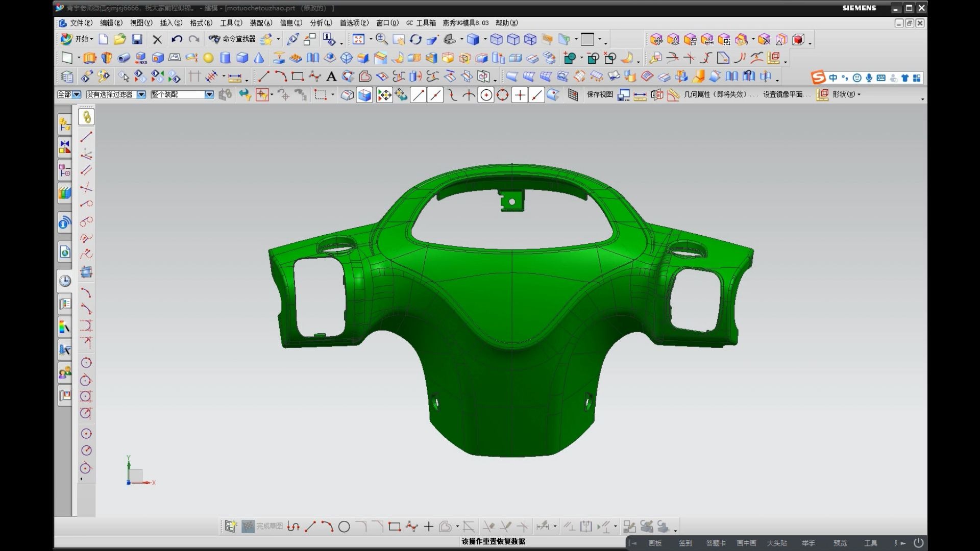The width and height of the screenshot is (980, 551).
Task: Toggle quadrant point snap option
Action: pos(503,95)
